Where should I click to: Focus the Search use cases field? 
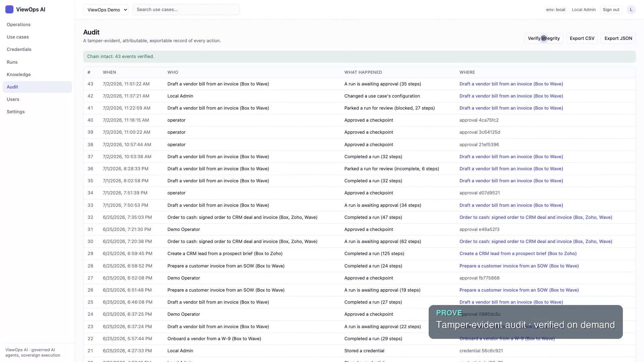pos(186,9)
